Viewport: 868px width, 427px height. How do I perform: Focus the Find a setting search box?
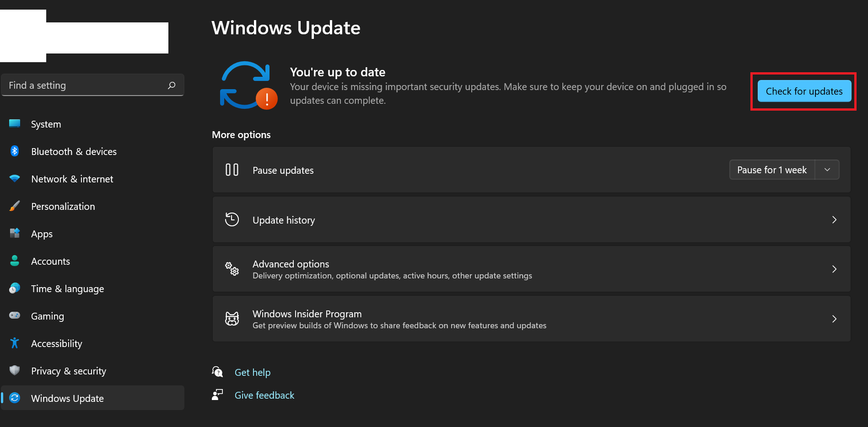pyautogui.click(x=92, y=85)
